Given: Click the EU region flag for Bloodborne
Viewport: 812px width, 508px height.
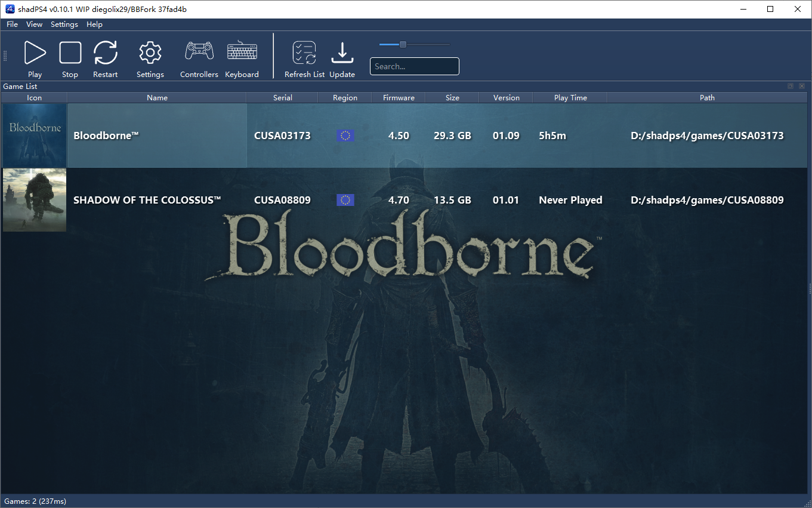Looking at the screenshot, I should pos(345,136).
